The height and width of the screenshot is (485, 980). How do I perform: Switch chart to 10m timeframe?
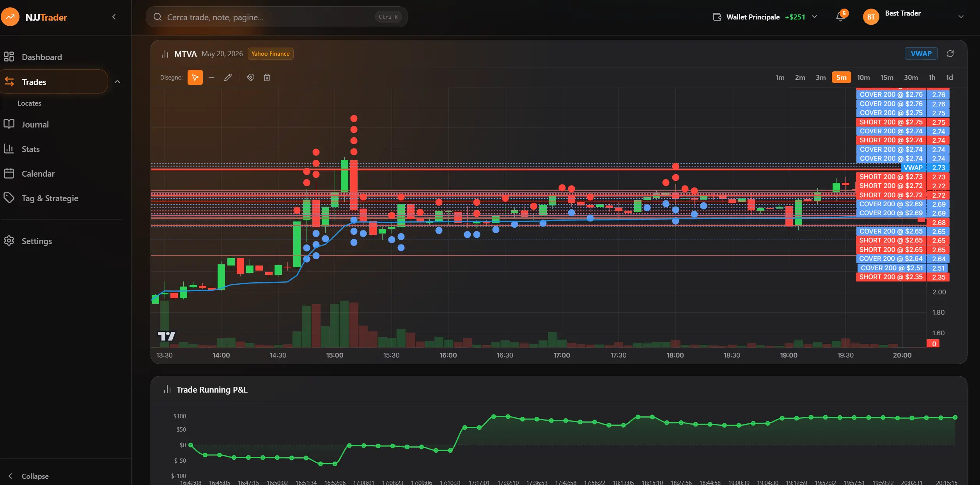point(863,78)
